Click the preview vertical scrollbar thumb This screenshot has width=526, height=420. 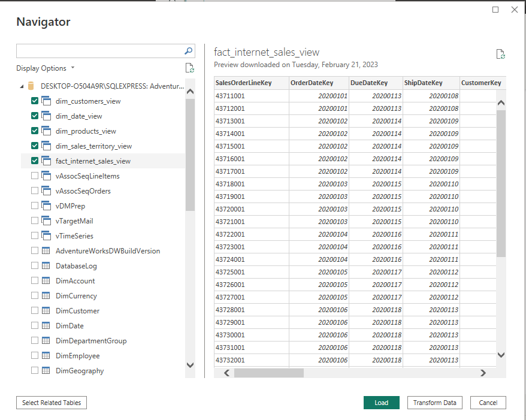[501, 183]
